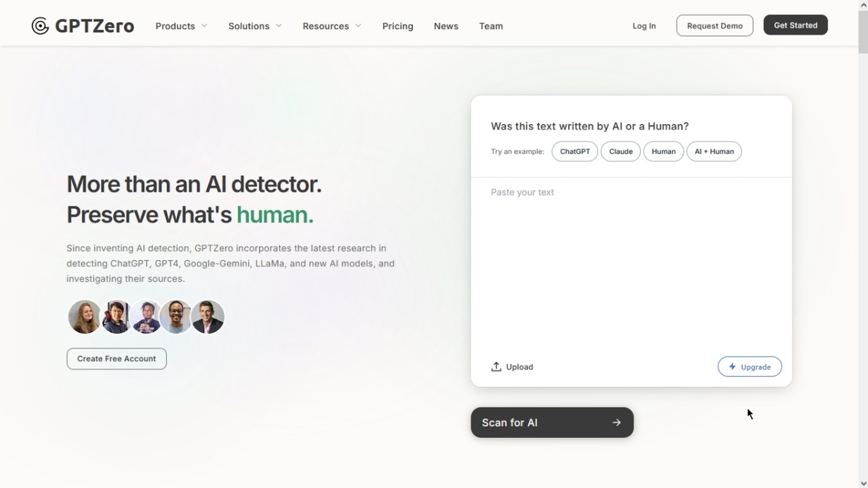Open the Team page
This screenshot has width=868, height=488.
[x=491, y=26]
